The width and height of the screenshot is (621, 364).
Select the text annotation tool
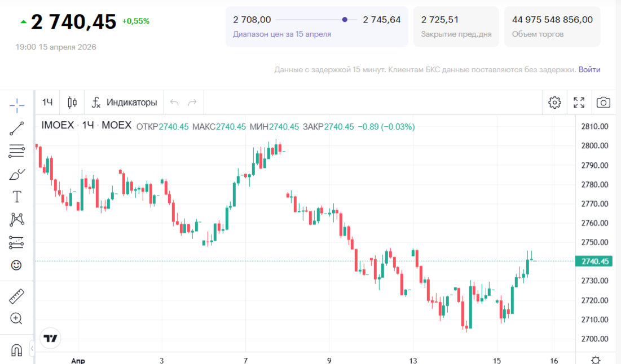click(17, 197)
